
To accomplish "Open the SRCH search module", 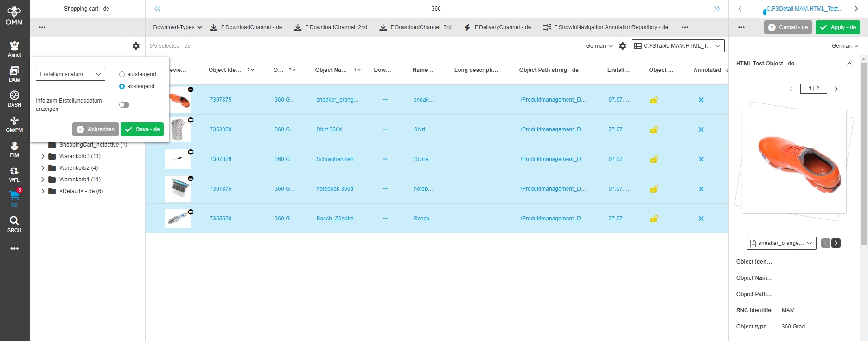I will pos(14,224).
